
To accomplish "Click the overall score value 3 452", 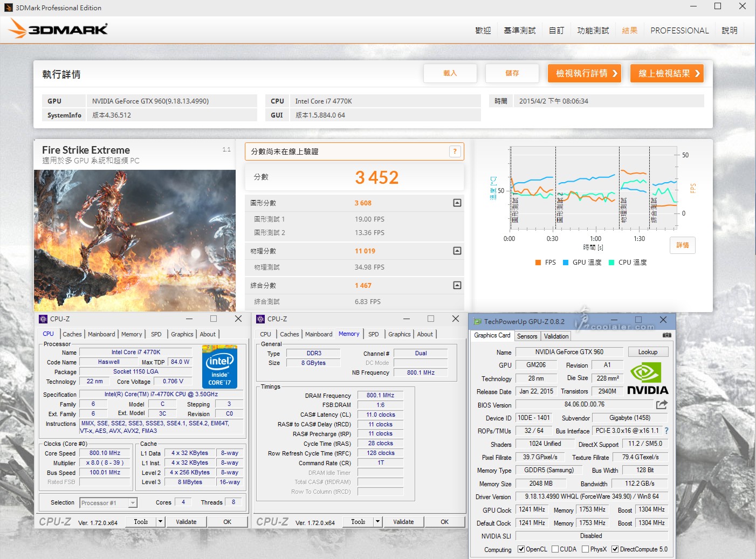I will [x=377, y=177].
